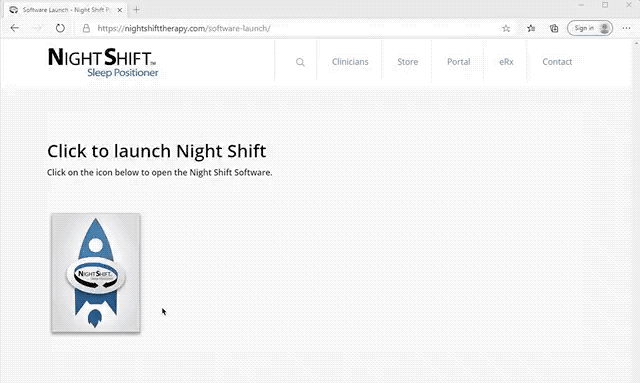Image resolution: width=640 pixels, height=383 pixels.
Task: Select the Software Launch browser tab
Action: click(65, 10)
